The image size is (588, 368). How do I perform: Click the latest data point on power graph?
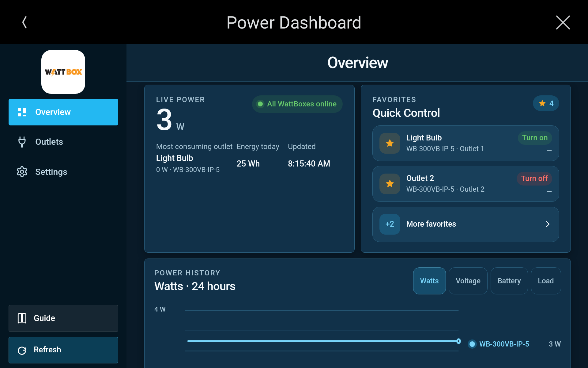pos(458,341)
